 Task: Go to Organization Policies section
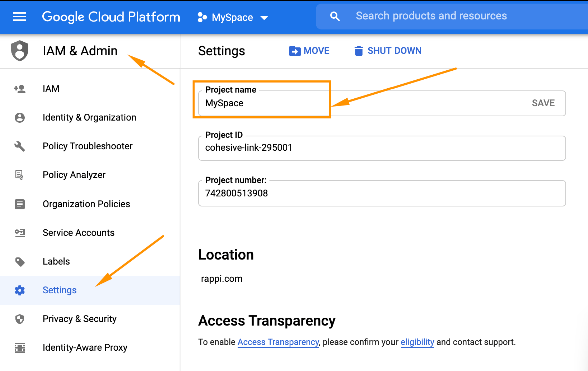pos(86,204)
